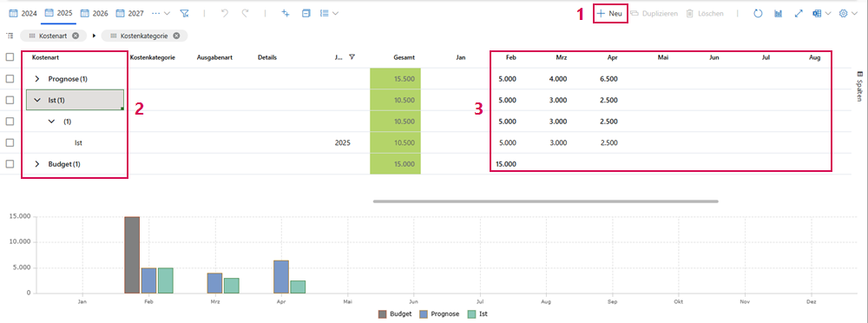Screen dimensions: 868x323
Task: Click the fullscreen expand arrows icon
Action: tap(799, 13)
